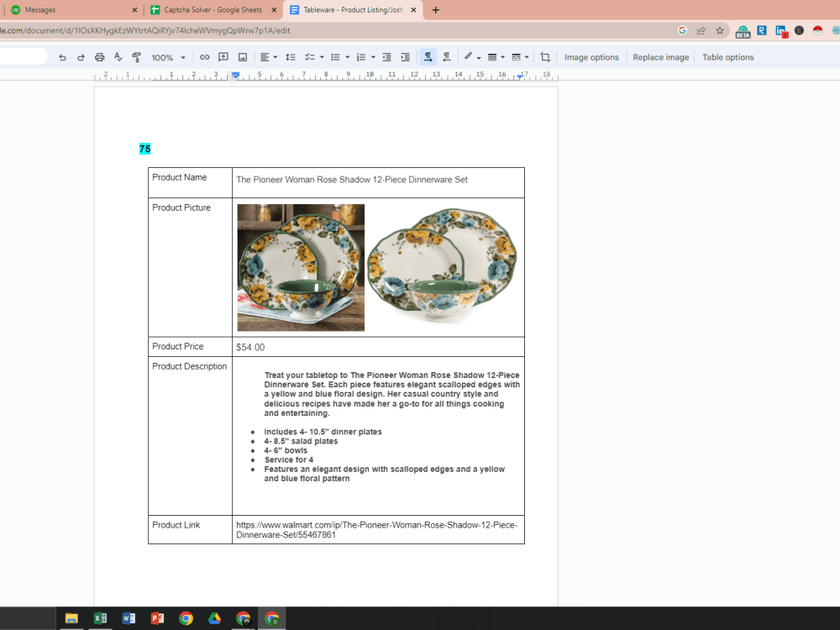Crop the selected image
Image resolution: width=840 pixels, height=630 pixels.
(x=545, y=57)
